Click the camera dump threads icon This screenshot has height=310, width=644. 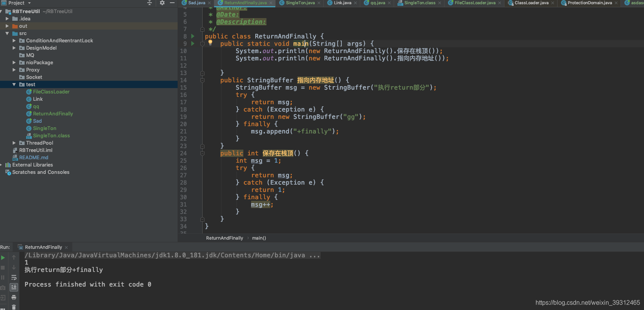(x=3, y=287)
